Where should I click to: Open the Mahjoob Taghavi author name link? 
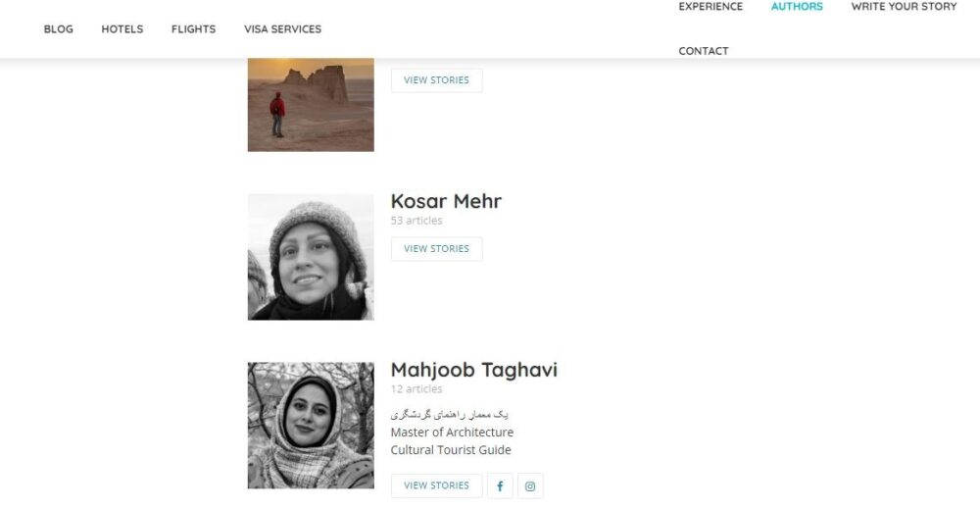(473, 370)
